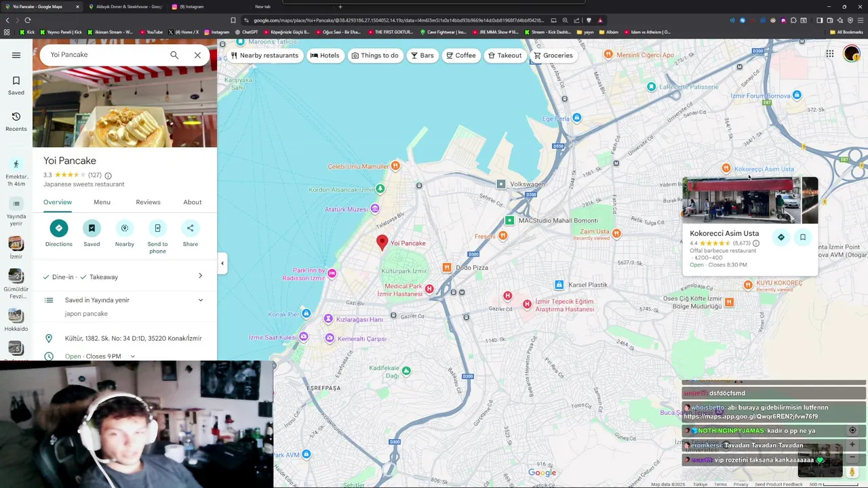Select the Freschi restaurant marker
This screenshot has height=488, width=868.
(502, 236)
